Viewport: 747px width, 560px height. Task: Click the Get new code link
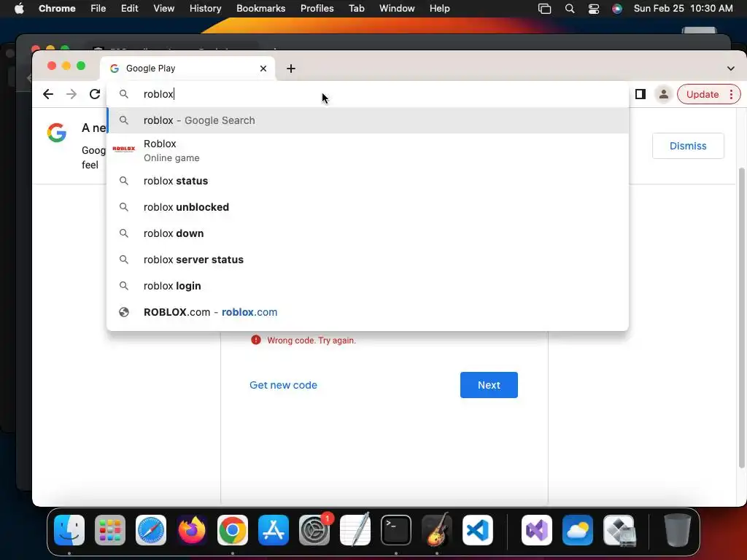pos(283,385)
